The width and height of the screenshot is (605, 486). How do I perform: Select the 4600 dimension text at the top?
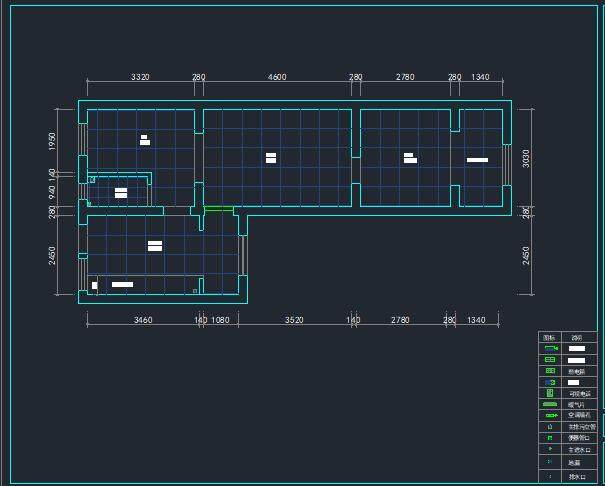coord(276,77)
